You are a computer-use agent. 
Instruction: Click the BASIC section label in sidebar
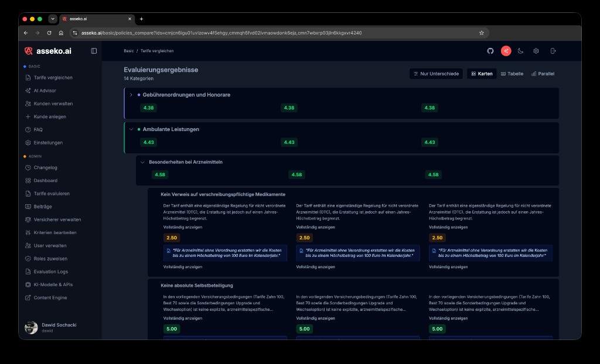(34, 67)
